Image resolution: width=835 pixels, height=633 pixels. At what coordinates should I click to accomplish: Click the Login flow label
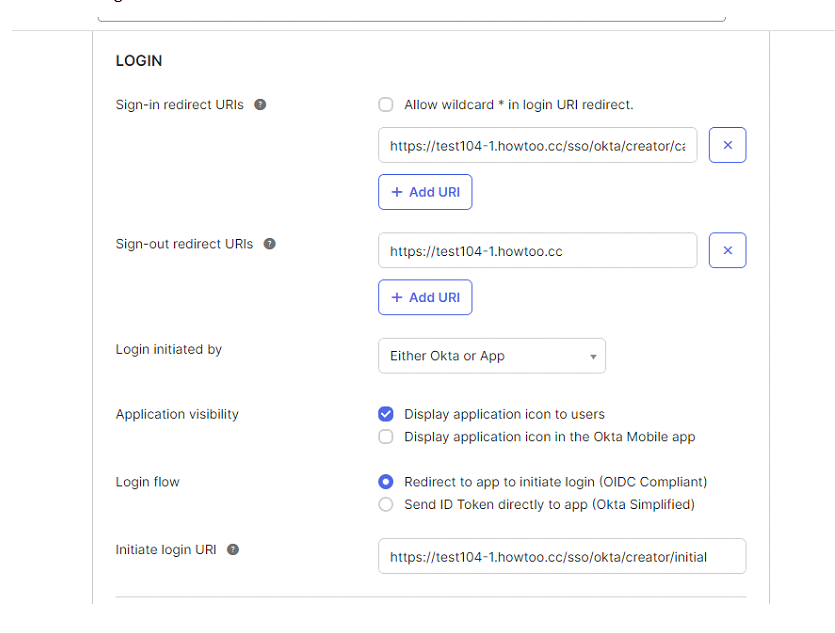148,482
